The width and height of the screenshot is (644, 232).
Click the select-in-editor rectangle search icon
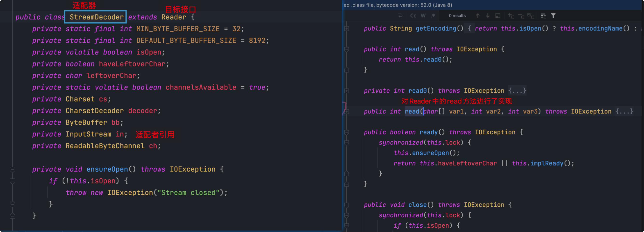[x=498, y=16]
